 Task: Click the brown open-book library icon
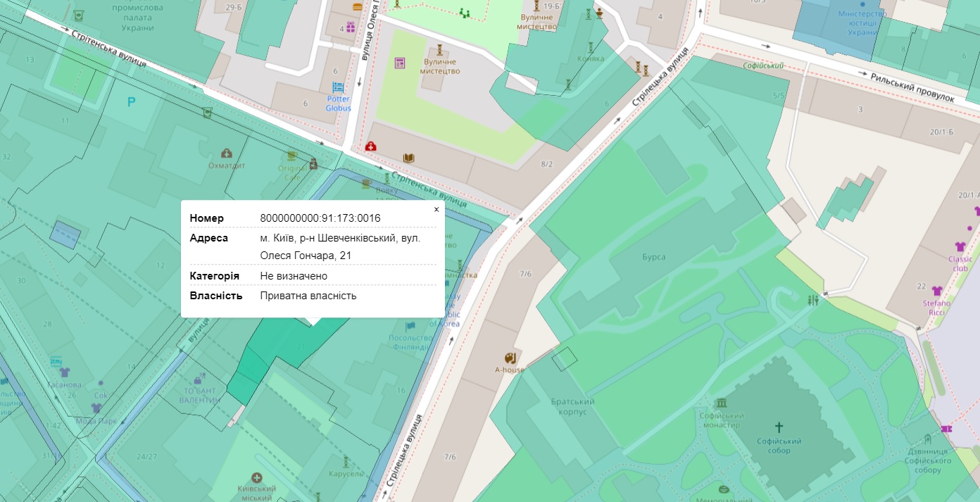coord(408,158)
